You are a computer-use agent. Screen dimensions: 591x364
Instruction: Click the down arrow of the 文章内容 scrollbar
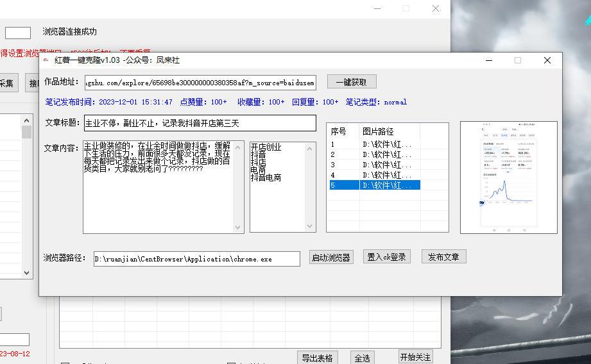click(x=239, y=227)
